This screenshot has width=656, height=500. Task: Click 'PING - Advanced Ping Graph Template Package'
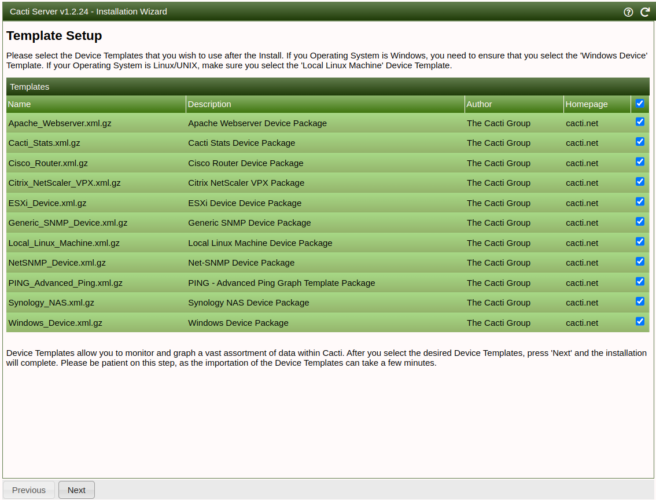click(282, 283)
